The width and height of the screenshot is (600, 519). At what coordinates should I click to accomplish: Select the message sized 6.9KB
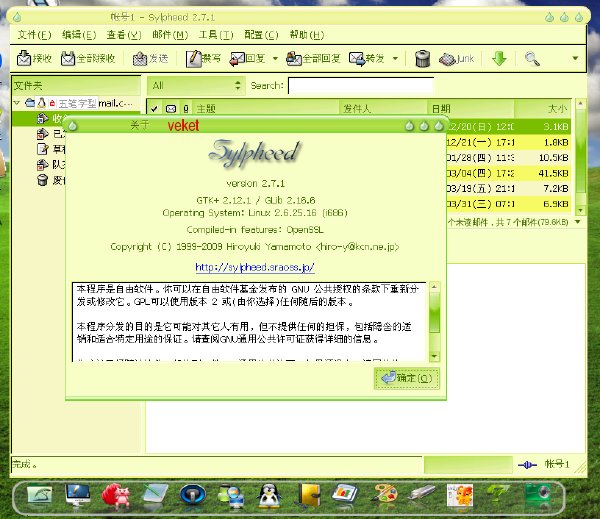(x=509, y=204)
